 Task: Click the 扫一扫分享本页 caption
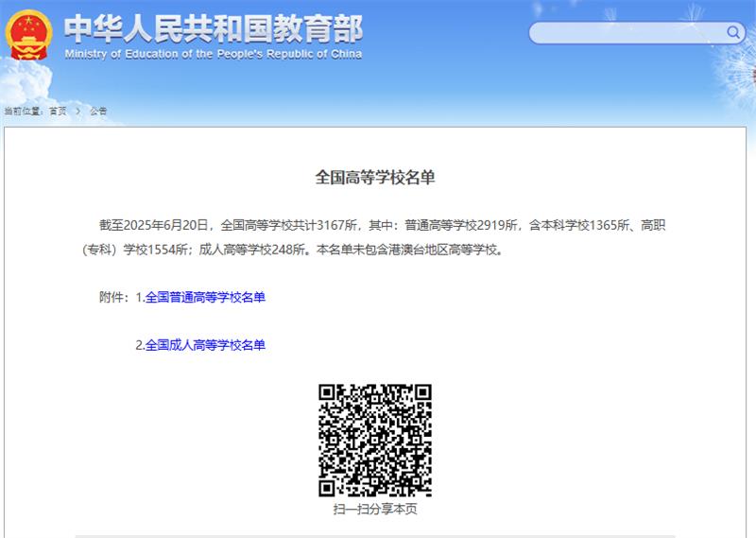pos(375,509)
